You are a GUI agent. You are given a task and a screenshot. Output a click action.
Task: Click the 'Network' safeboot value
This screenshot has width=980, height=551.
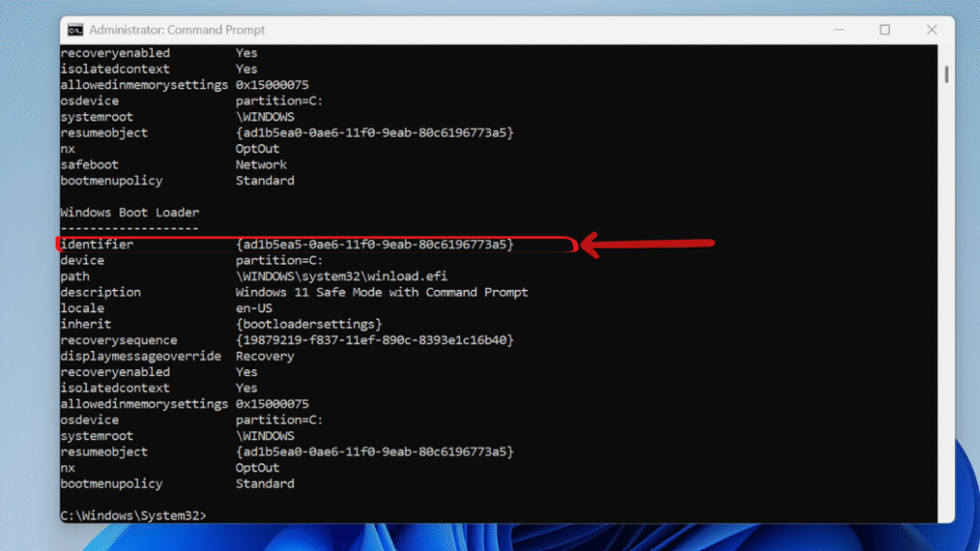click(x=261, y=165)
